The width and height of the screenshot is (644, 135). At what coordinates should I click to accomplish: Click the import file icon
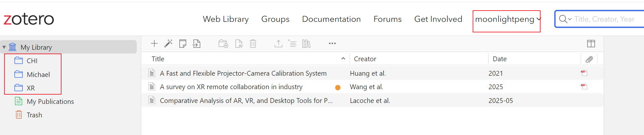[197, 44]
